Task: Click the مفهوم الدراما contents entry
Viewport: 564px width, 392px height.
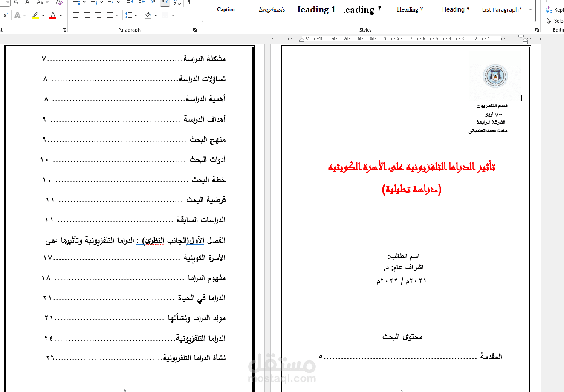Action: pos(134,278)
